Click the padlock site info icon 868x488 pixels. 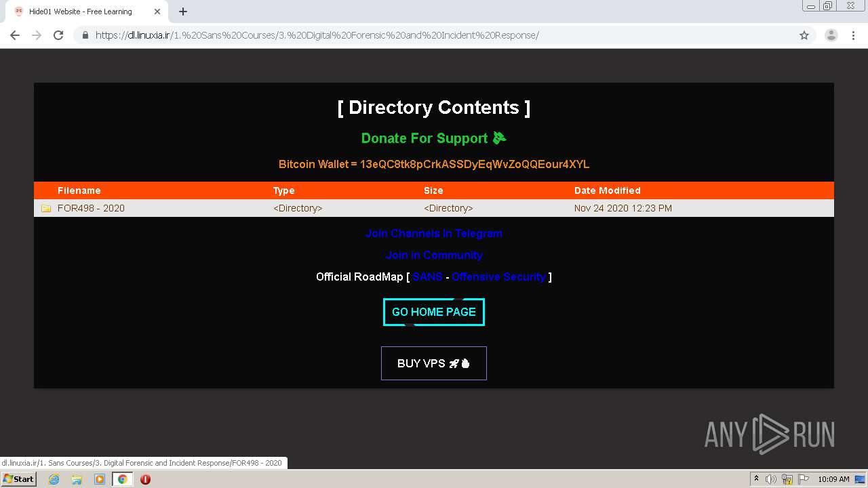(85, 35)
